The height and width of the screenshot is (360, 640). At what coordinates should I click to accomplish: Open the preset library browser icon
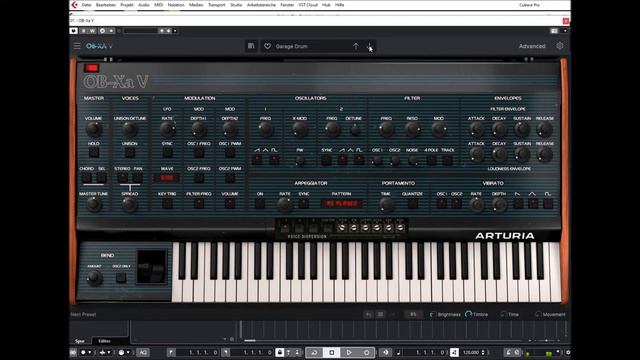click(251, 46)
